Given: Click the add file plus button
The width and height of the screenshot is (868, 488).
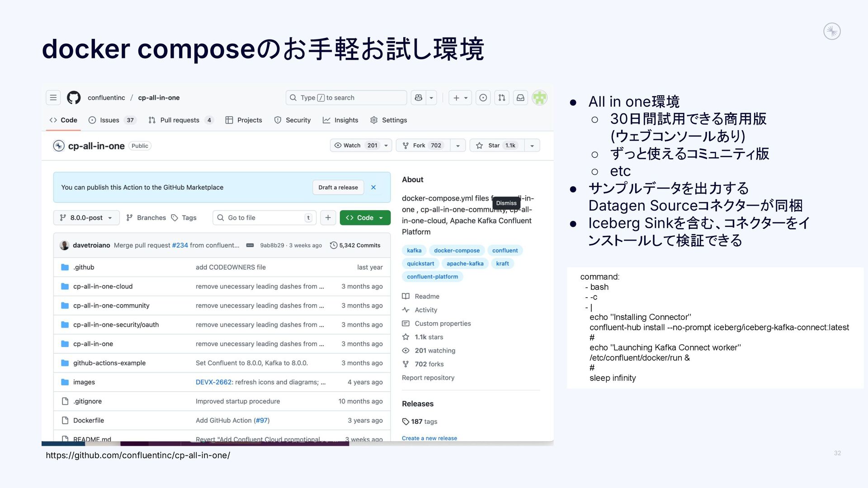Looking at the screenshot, I should coord(328,218).
